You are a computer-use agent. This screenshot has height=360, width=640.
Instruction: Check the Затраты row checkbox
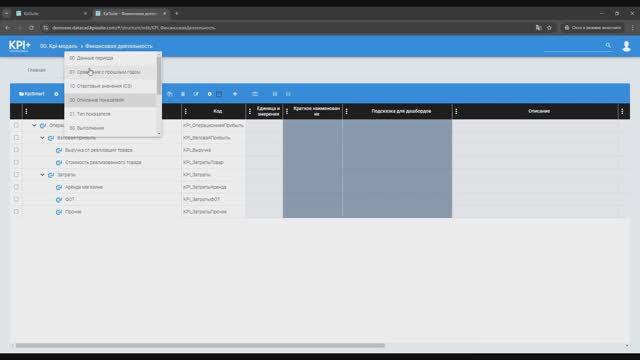pos(16,174)
